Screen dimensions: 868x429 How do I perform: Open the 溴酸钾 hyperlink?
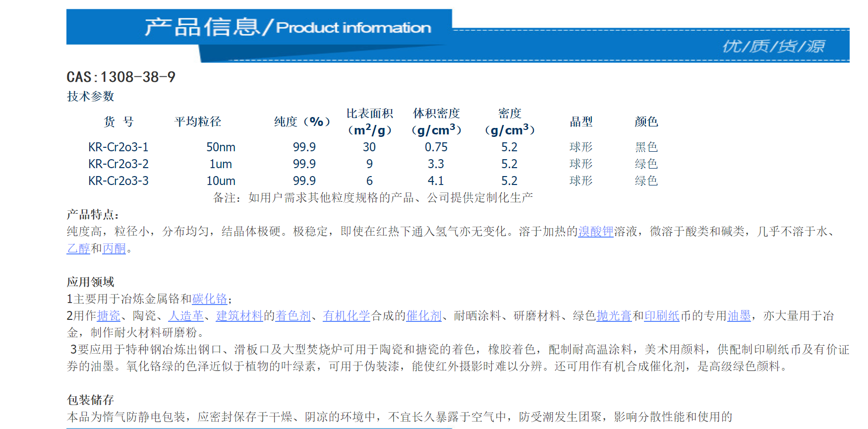click(x=596, y=232)
